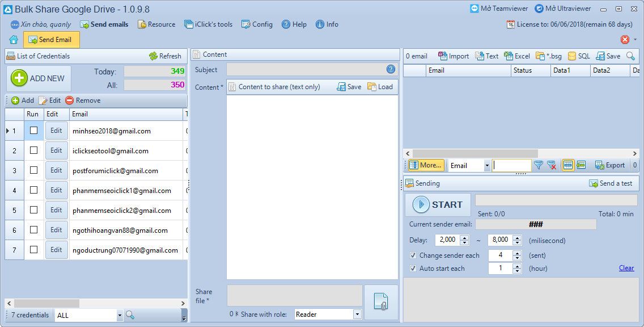Screen dimensions: 644x327
Task: Close the Send Email tab with red X
Action: (625, 40)
